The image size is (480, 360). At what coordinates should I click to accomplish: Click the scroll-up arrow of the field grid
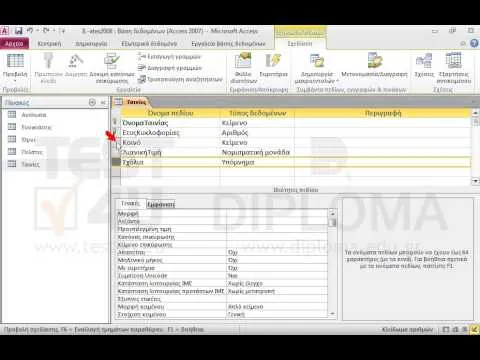(475, 113)
